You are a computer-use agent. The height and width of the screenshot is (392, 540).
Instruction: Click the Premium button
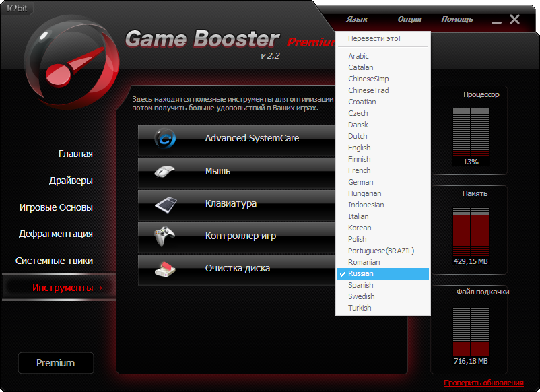click(x=56, y=363)
